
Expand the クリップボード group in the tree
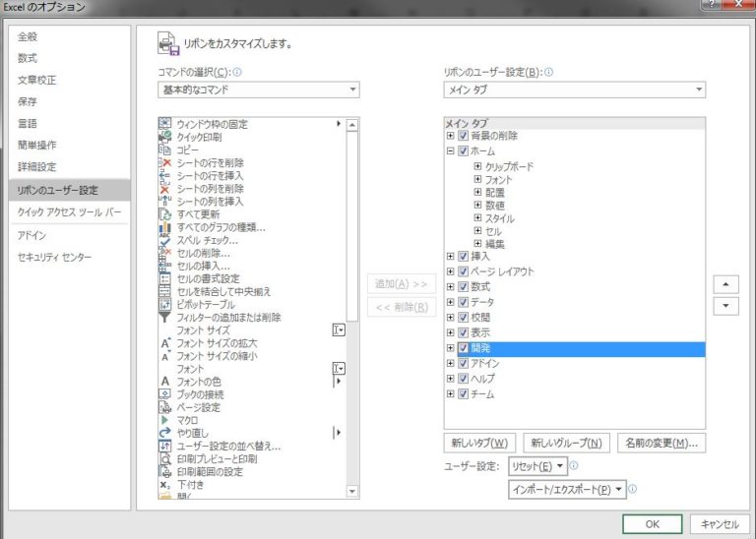click(477, 167)
